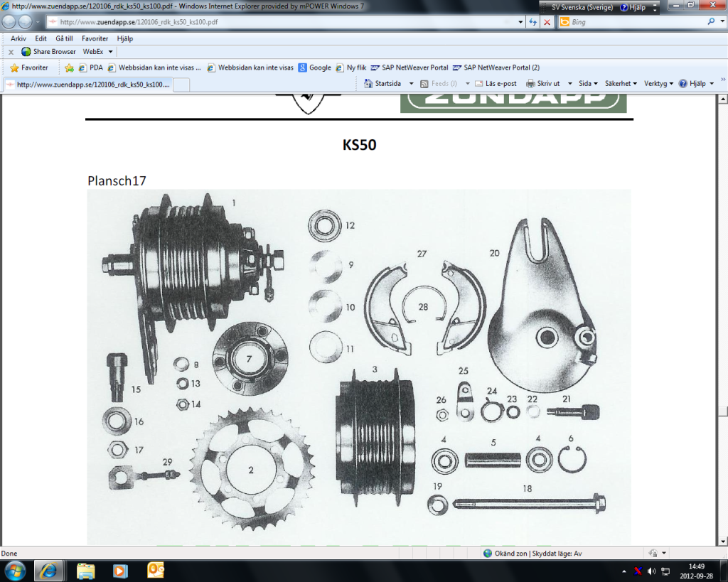Screen dimensions: 728x582
Task: Click the vertical scrollbar up arrow
Action: click(723, 99)
